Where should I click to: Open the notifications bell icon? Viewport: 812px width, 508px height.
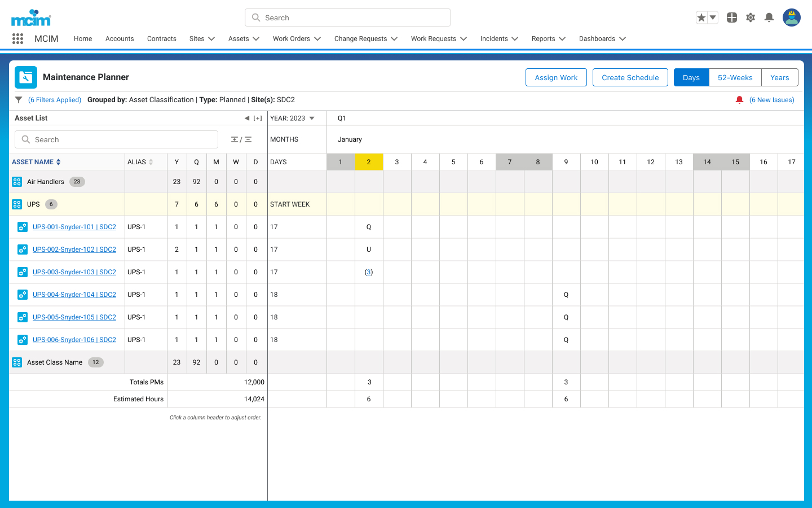click(769, 17)
